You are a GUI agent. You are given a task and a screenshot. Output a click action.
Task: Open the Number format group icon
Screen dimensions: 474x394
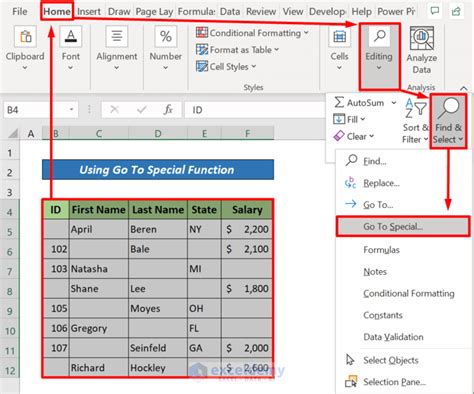click(166, 36)
